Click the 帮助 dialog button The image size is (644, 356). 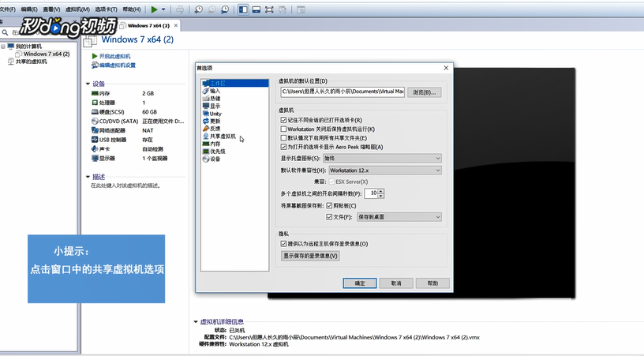(x=432, y=283)
